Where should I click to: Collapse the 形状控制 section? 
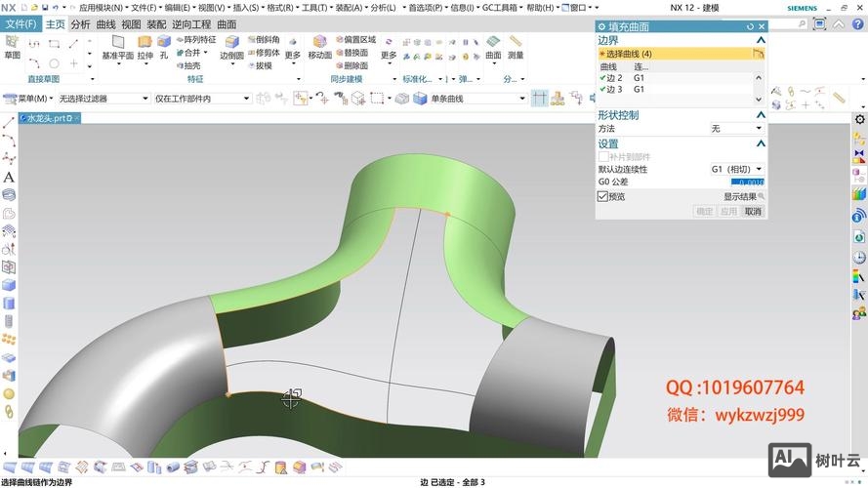(760, 115)
